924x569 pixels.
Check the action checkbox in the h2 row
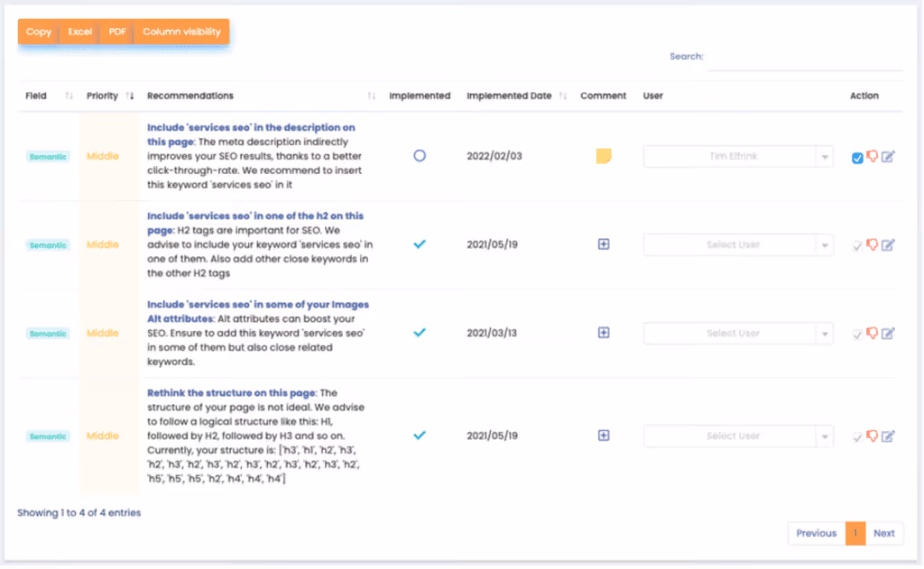tap(857, 246)
